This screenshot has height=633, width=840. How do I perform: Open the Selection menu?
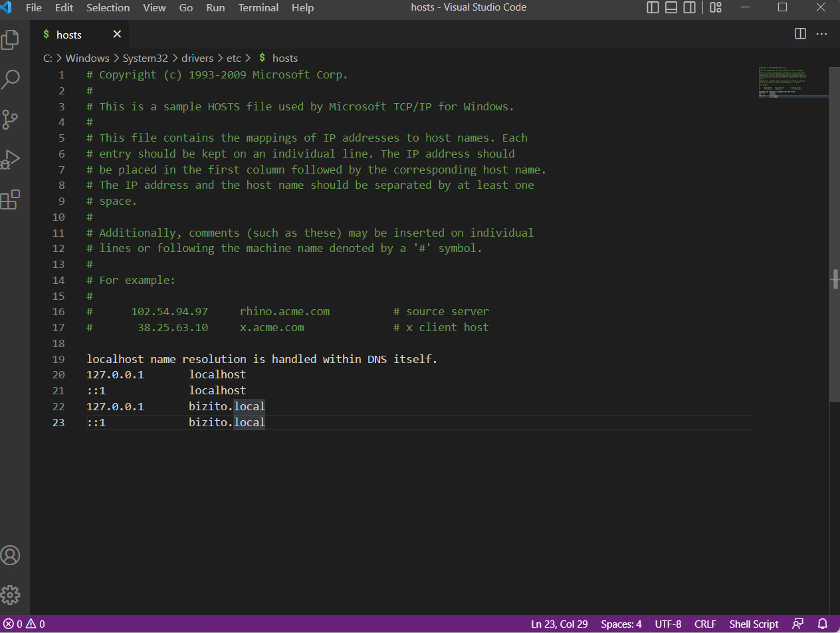click(108, 8)
